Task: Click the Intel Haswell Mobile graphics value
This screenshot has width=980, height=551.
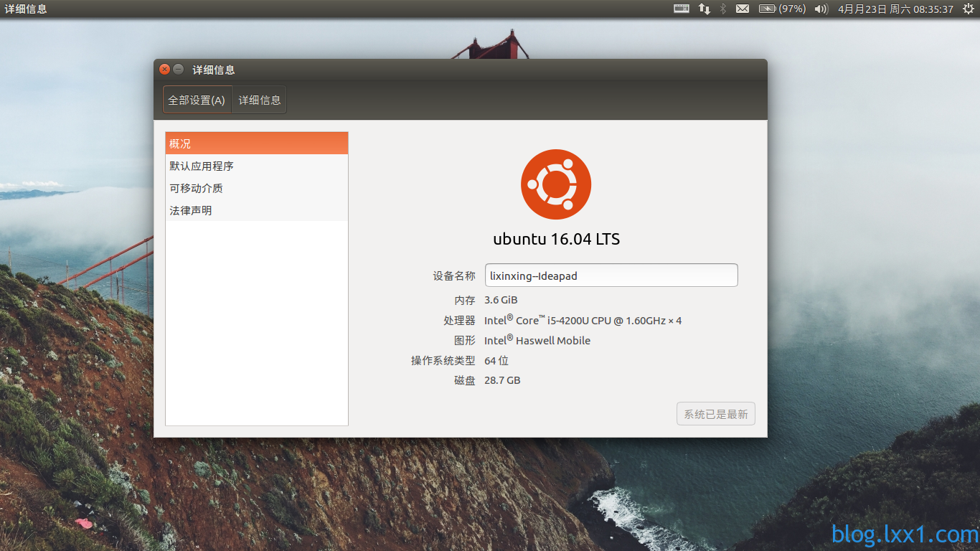Action: coord(537,340)
